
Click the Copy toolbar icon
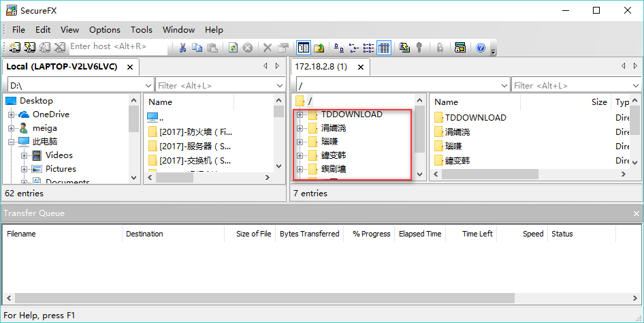(x=197, y=48)
